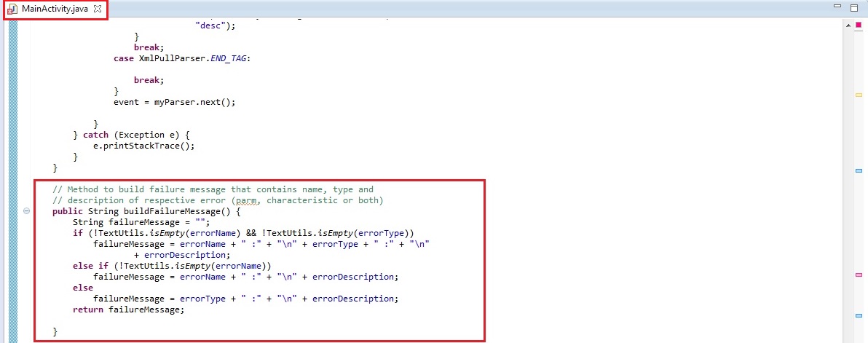Click the myParser.next() call
868x343 pixels.
coord(194,102)
